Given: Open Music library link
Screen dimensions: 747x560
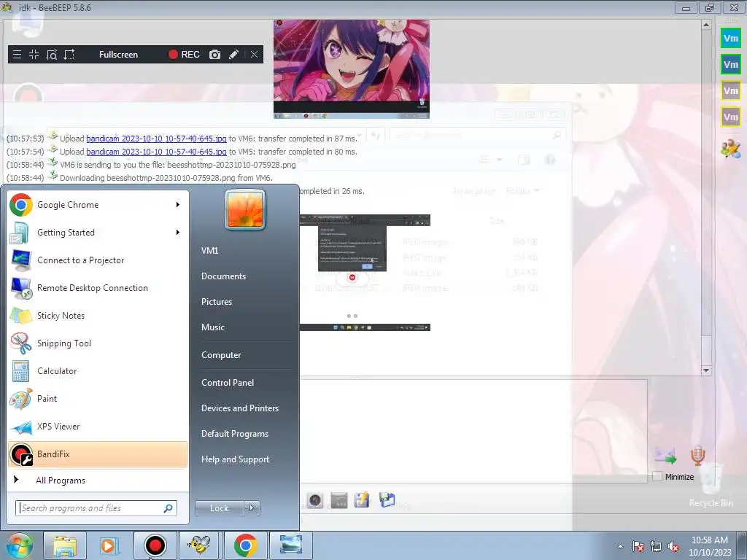Looking at the screenshot, I should (x=212, y=327).
